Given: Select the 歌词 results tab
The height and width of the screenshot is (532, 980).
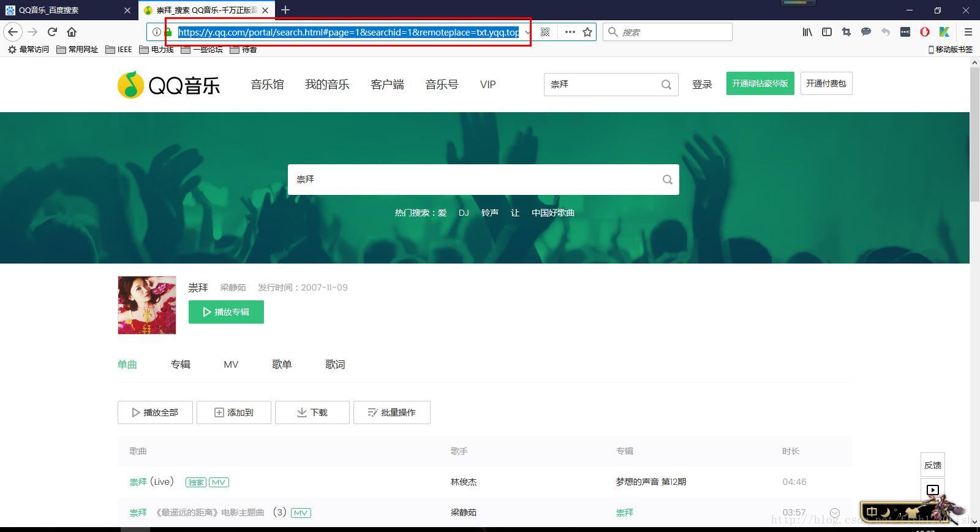Looking at the screenshot, I should 335,364.
